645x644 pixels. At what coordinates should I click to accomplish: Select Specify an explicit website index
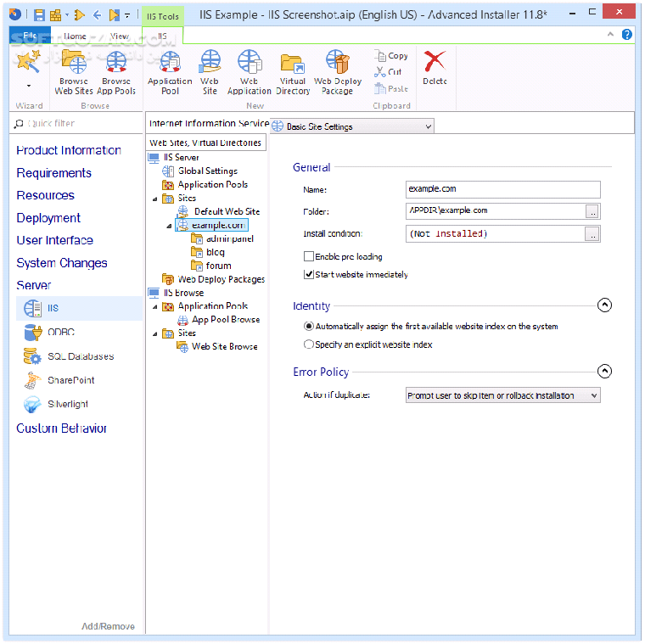click(309, 344)
